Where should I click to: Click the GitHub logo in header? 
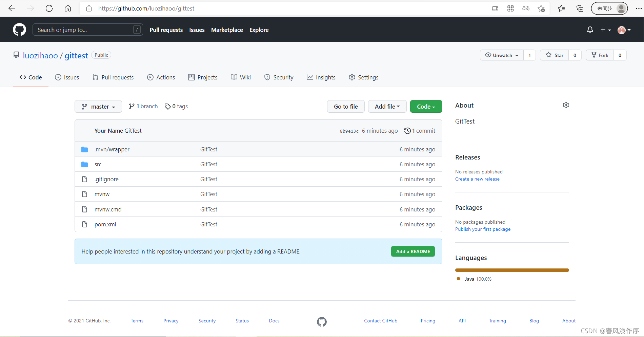pyautogui.click(x=19, y=30)
